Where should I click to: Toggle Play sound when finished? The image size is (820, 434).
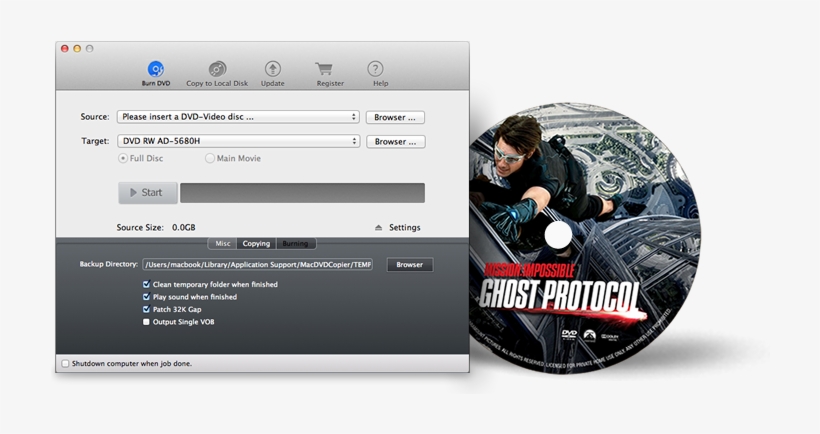146,296
